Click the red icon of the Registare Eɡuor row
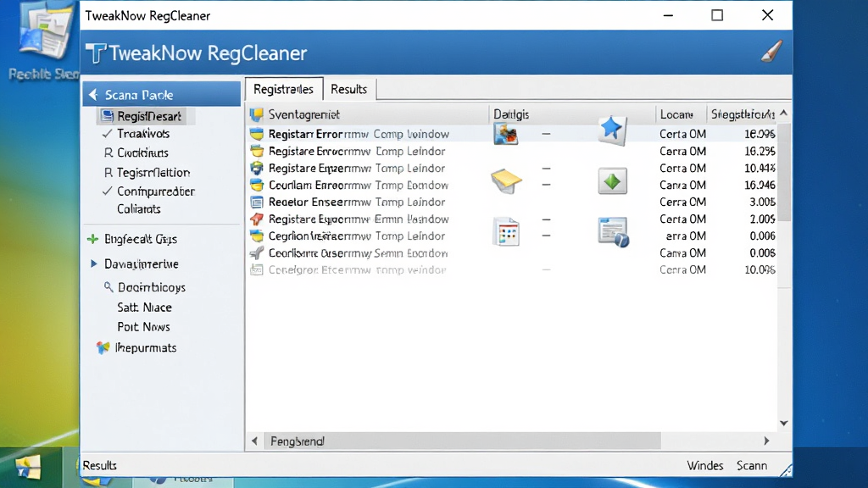Image resolution: width=868 pixels, height=488 pixels. pos(256,219)
